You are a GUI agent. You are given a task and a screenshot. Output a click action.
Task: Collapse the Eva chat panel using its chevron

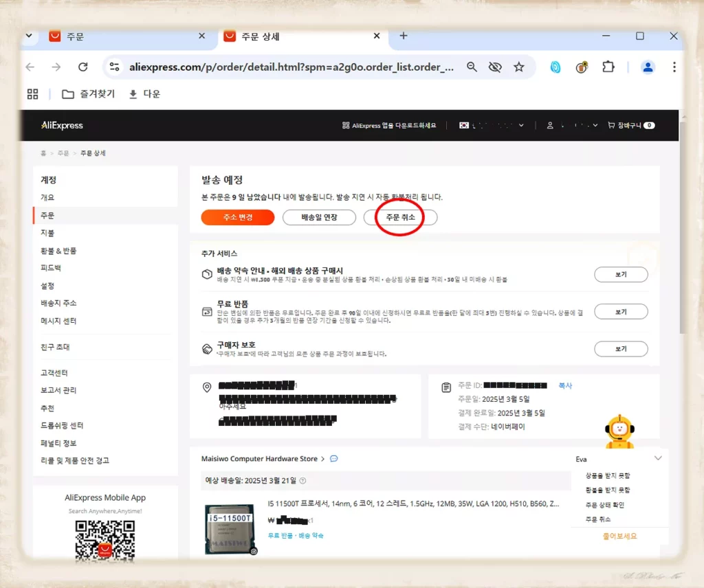(x=658, y=458)
